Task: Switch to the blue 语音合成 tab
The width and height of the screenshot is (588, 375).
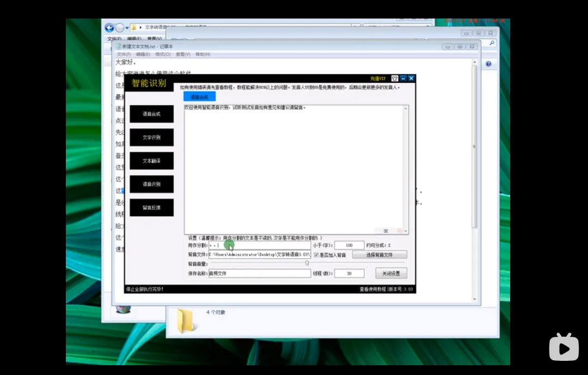Action: [x=199, y=97]
